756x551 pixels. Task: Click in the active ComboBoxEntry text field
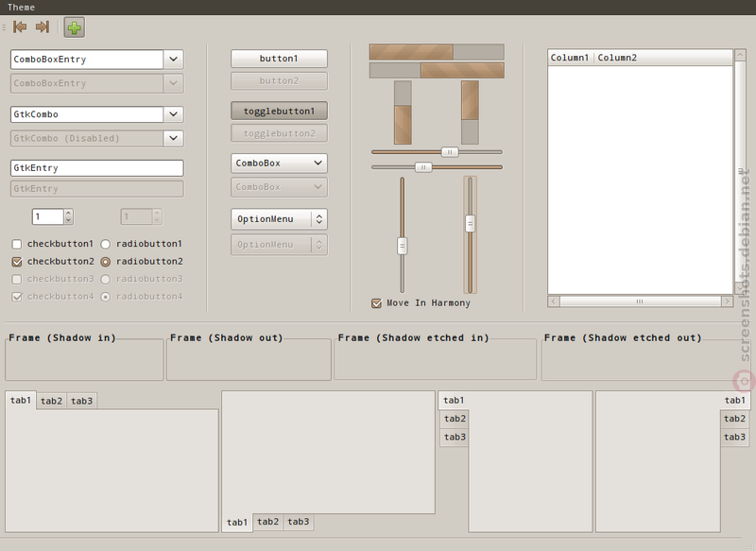(87, 60)
